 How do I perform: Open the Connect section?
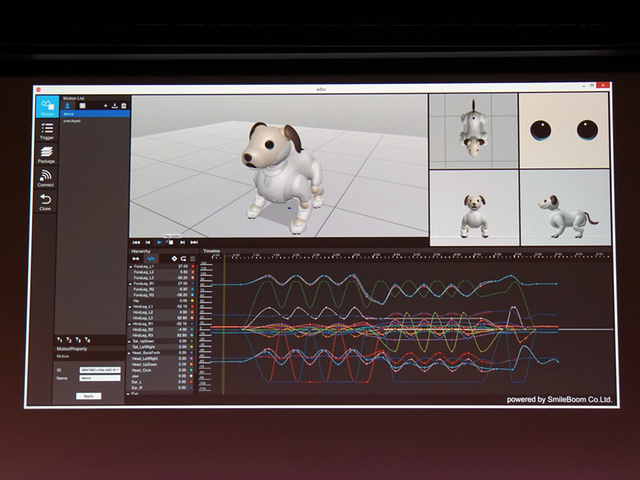[46, 178]
